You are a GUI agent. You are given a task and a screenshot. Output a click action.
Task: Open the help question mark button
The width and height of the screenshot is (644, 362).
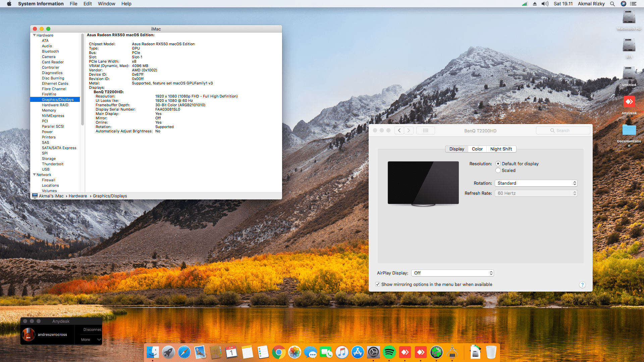(x=582, y=285)
